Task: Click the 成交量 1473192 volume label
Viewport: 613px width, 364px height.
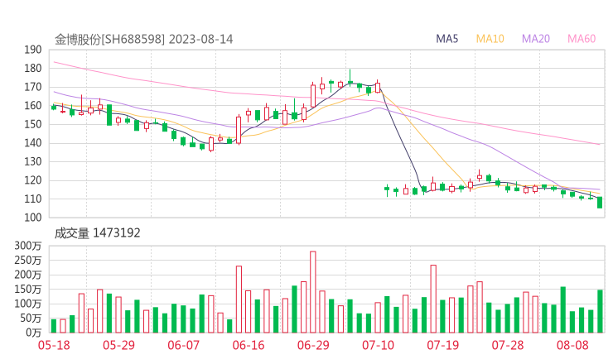Action: [97, 233]
